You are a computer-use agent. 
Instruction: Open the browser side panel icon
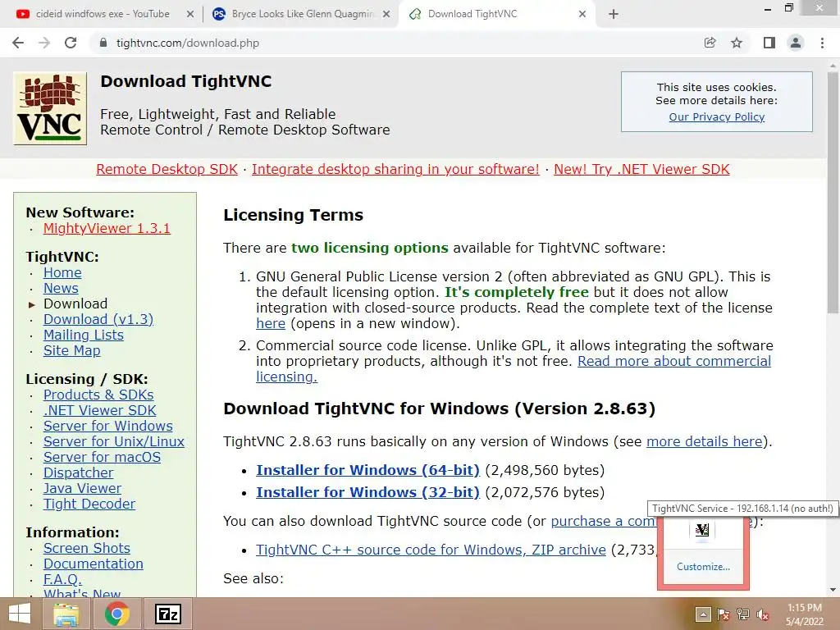click(769, 43)
